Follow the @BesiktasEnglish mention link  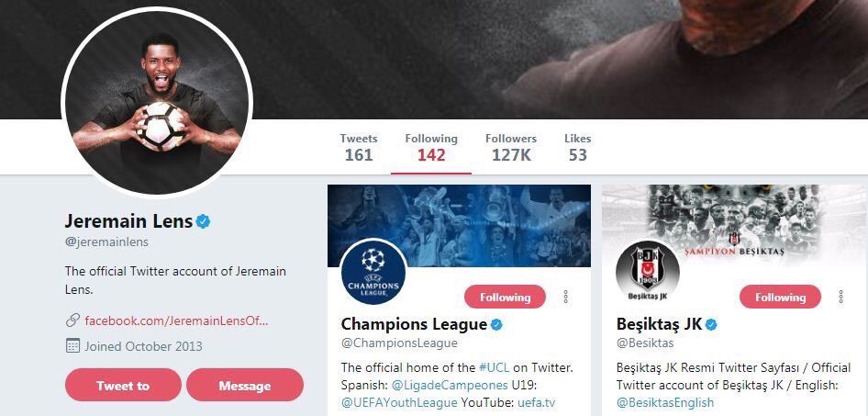(x=665, y=402)
